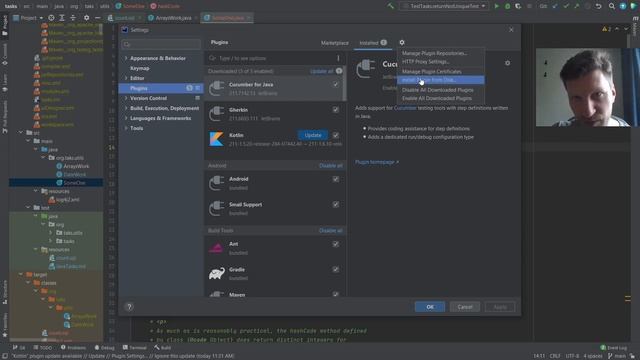640x360 pixels.
Task: Open the Debug tool window
Action: click(x=104, y=348)
